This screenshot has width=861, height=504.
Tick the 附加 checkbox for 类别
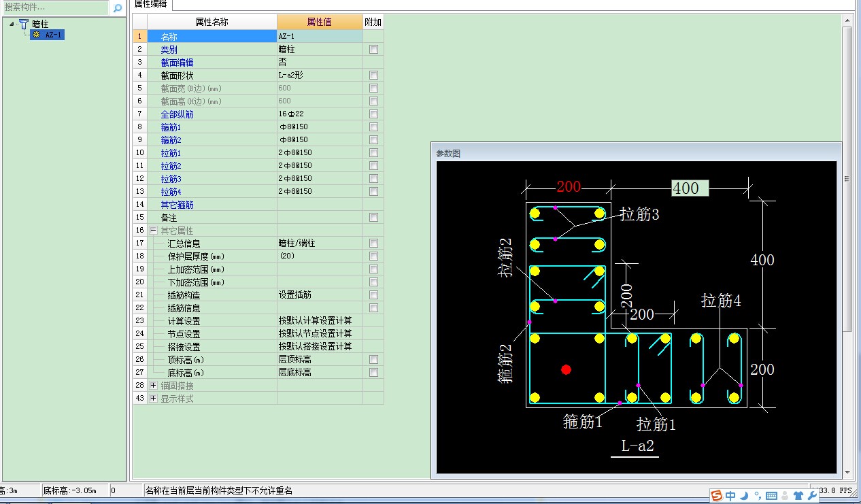pyautogui.click(x=373, y=50)
